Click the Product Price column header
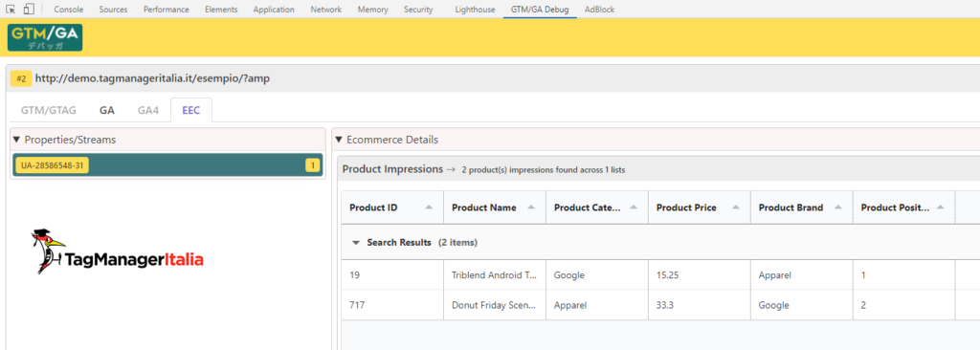Screen dimensions: 980x350 click(700, 208)
